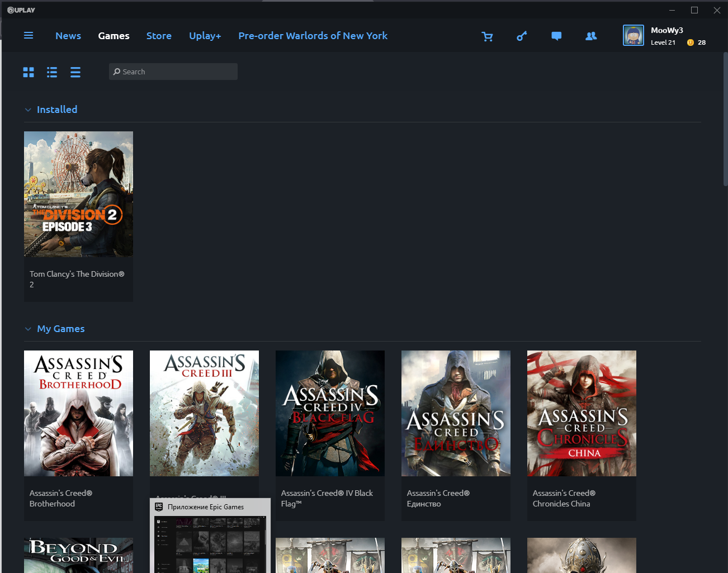The image size is (728, 573).
Task: Open the Store tab
Action: pyautogui.click(x=159, y=36)
